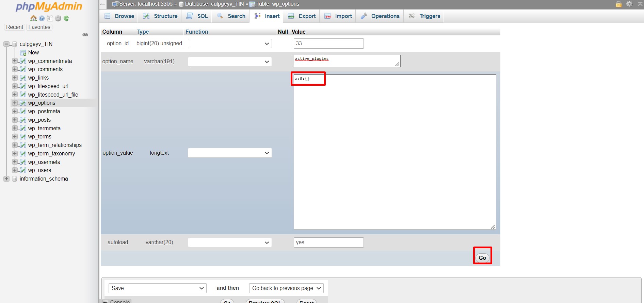Viewport: 644px width, 303px height.
Task: Click table icon beside wp_users
Action: point(23,170)
